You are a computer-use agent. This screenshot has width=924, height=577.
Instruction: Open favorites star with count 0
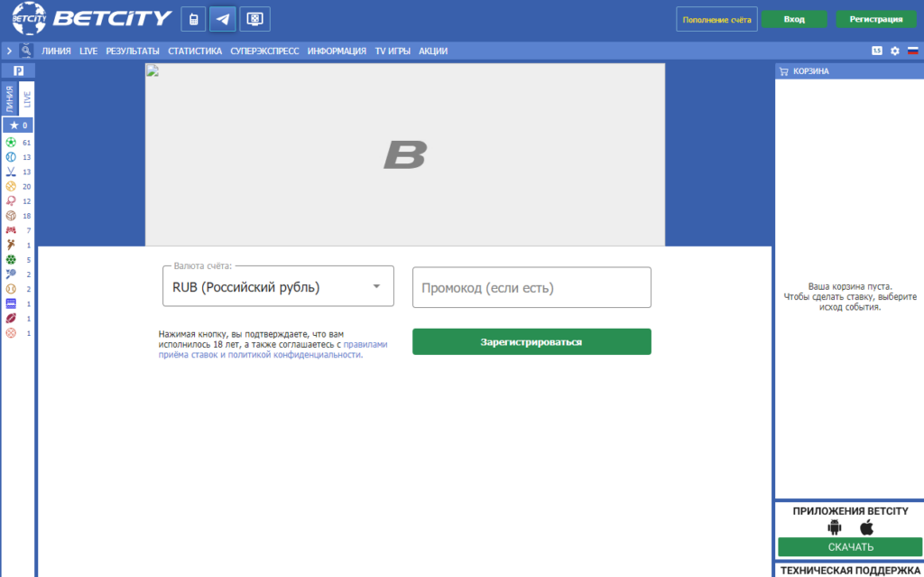click(x=18, y=126)
